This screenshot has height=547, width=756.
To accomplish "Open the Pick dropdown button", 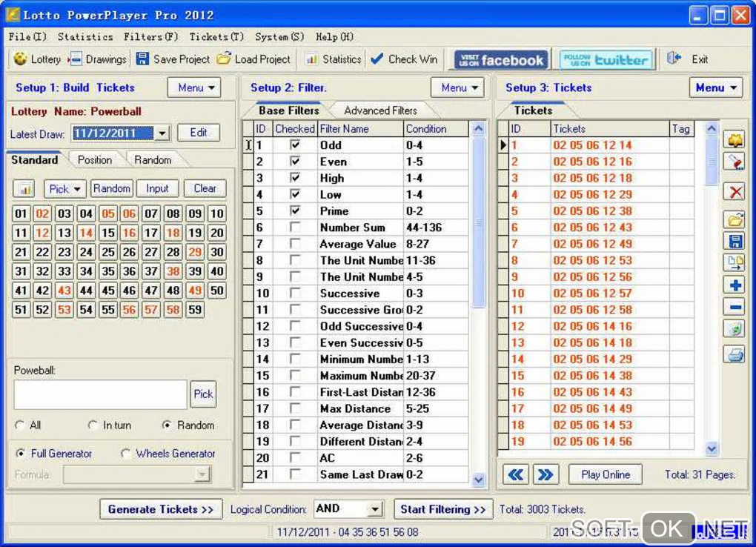I will tap(64, 188).
